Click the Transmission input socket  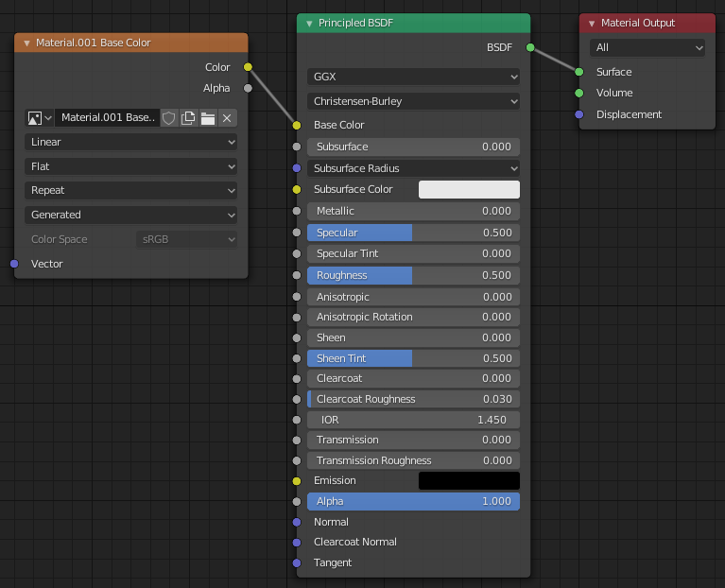point(297,441)
